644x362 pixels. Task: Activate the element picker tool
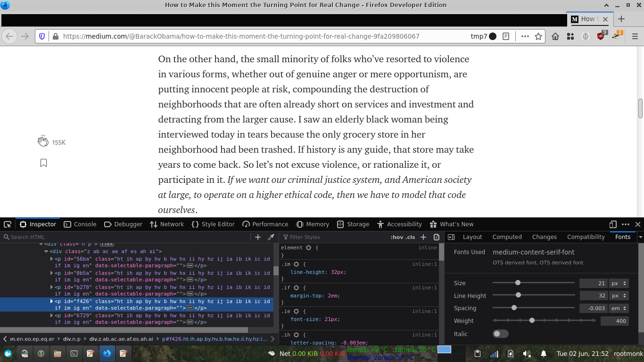[x=8, y=224]
